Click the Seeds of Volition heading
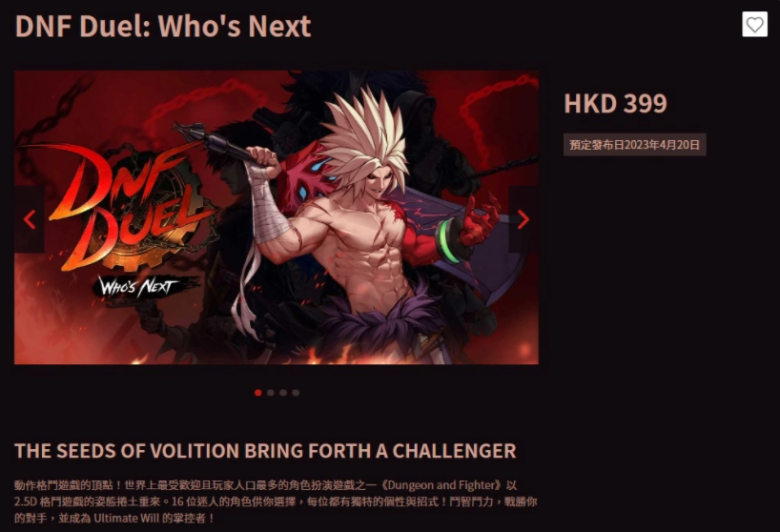780x532 pixels. click(265, 451)
